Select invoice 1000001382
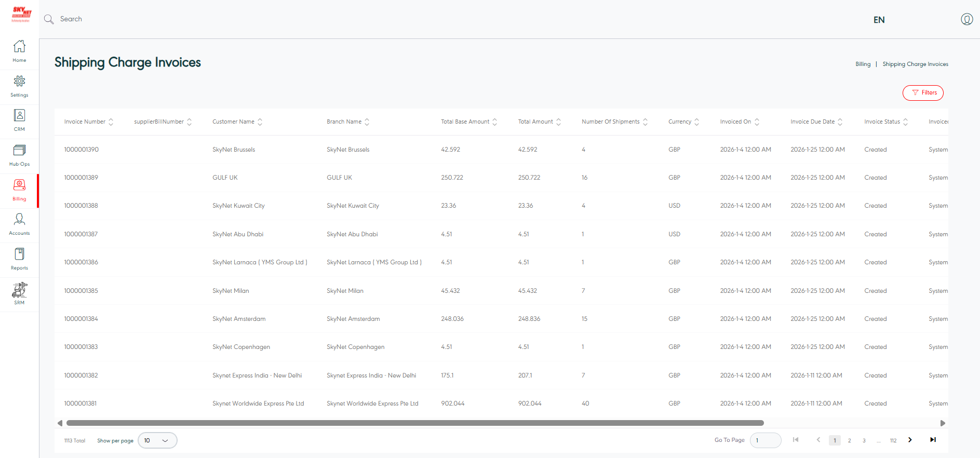The image size is (980, 458). [x=81, y=375]
